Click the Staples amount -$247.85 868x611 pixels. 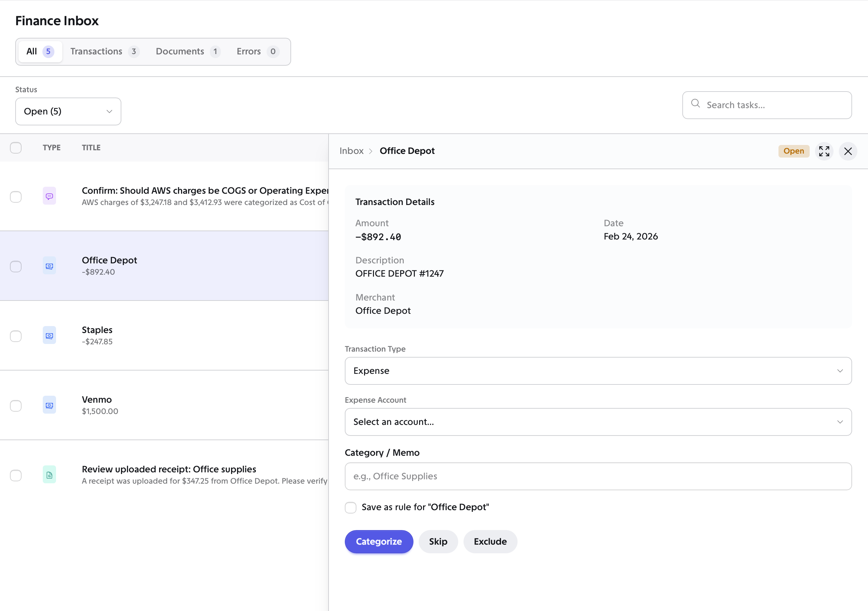pyautogui.click(x=97, y=342)
